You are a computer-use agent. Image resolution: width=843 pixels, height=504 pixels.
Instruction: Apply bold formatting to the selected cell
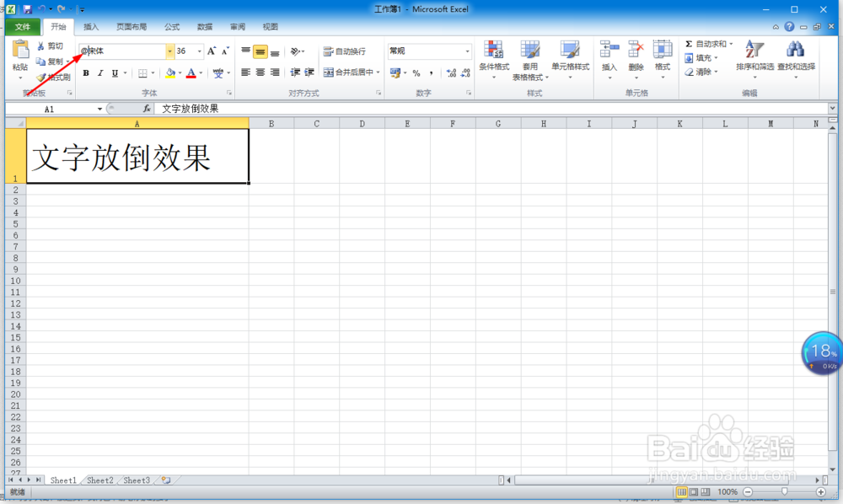click(x=86, y=72)
